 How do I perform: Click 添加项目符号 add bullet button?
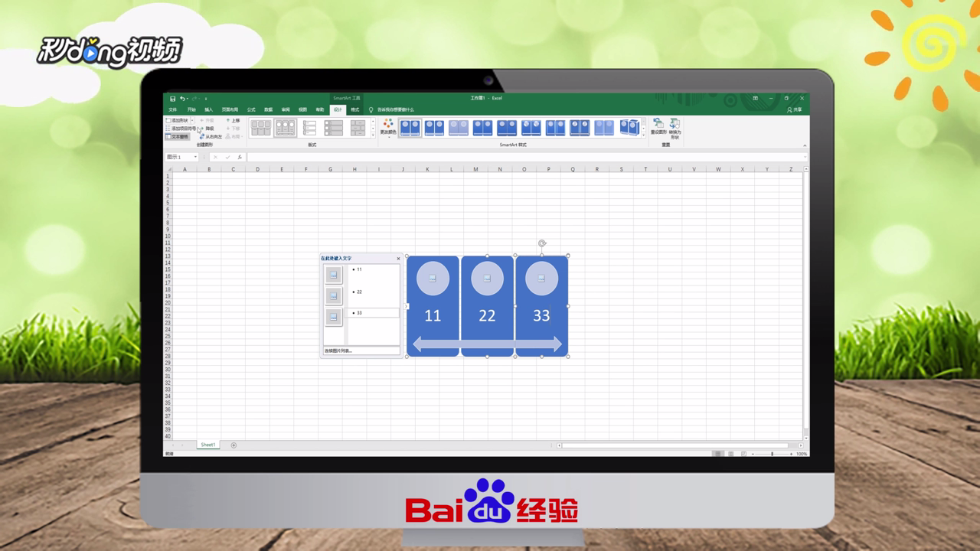click(181, 128)
